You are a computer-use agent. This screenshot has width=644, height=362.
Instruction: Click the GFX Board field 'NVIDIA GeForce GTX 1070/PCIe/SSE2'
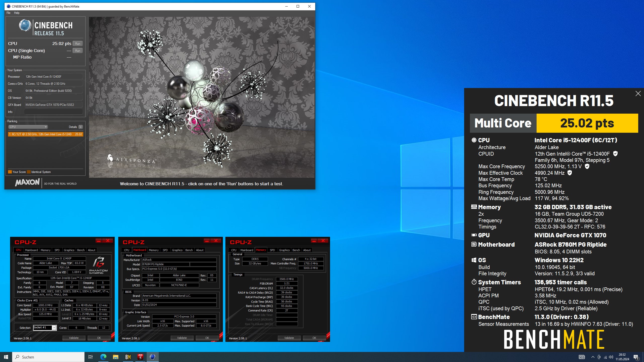(x=54, y=105)
